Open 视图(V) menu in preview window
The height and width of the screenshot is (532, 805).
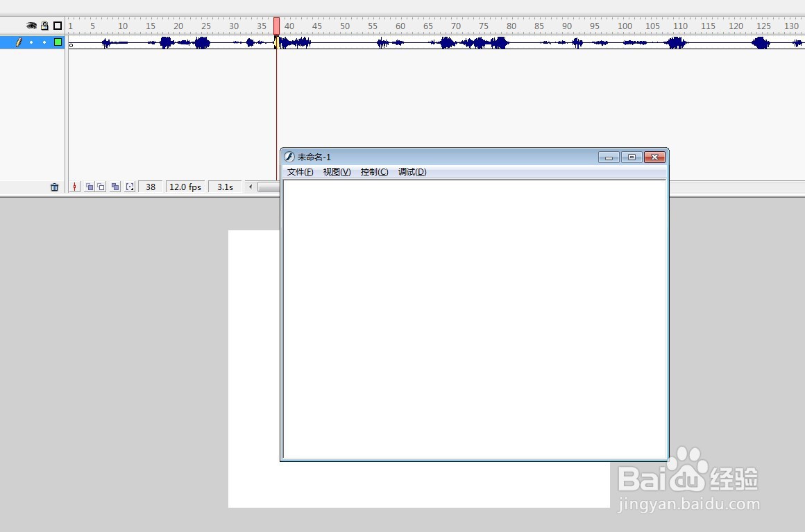coord(337,172)
